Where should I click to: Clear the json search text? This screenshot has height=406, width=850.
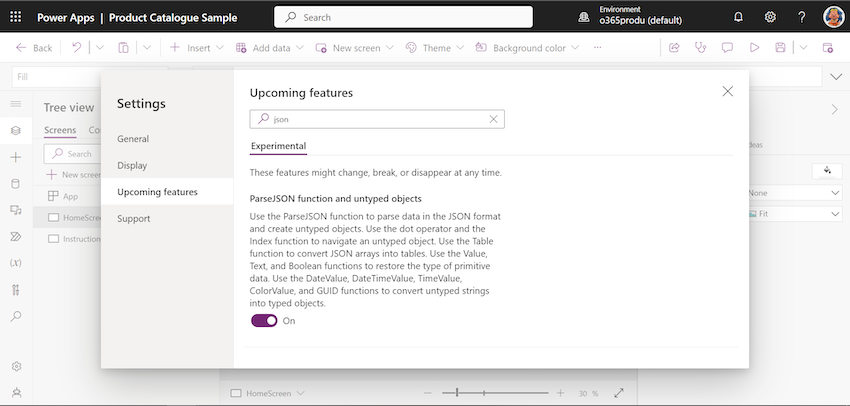(x=493, y=119)
